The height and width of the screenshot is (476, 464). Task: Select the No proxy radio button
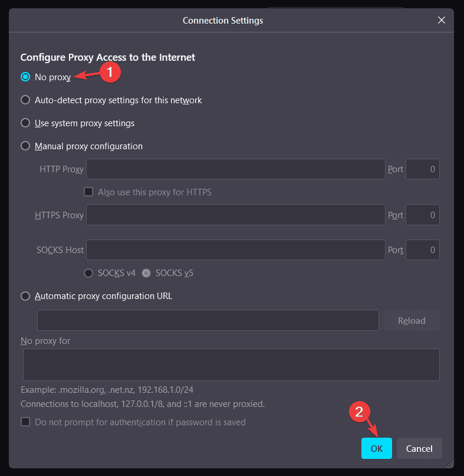pyautogui.click(x=25, y=77)
